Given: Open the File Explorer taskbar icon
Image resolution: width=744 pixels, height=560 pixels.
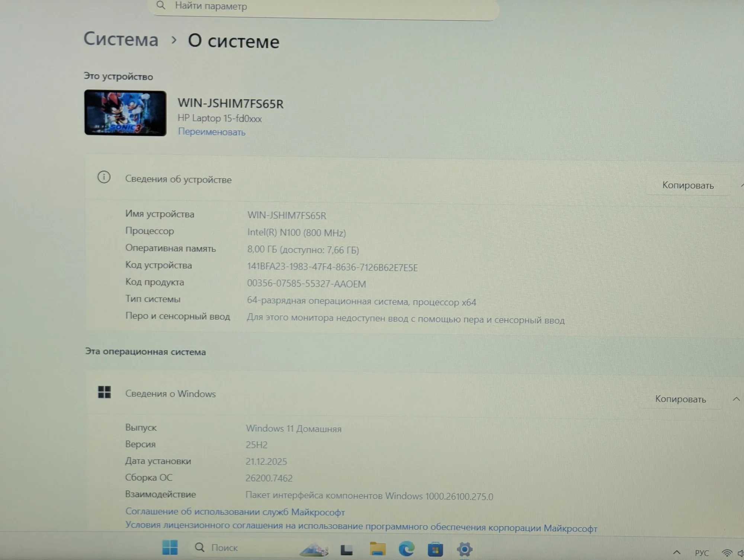Looking at the screenshot, I should pos(378,549).
